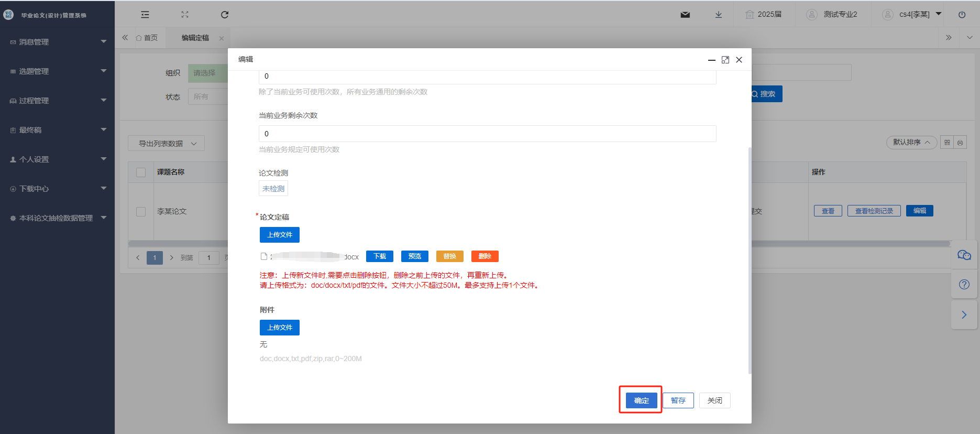Screen dimensions: 980x434
Task: Click the 当前业务剩余次数 input field
Action: 488,134
